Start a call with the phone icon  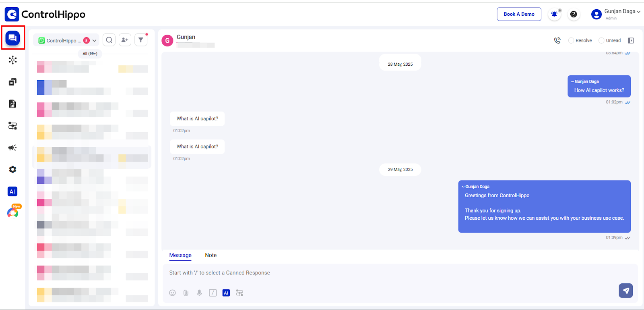pos(557,40)
